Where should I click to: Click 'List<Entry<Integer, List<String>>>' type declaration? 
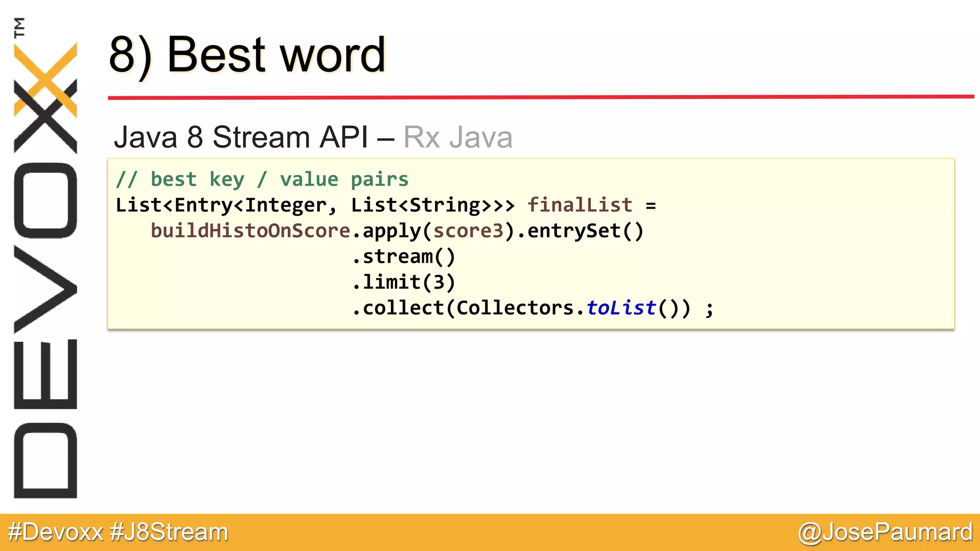[315, 205]
